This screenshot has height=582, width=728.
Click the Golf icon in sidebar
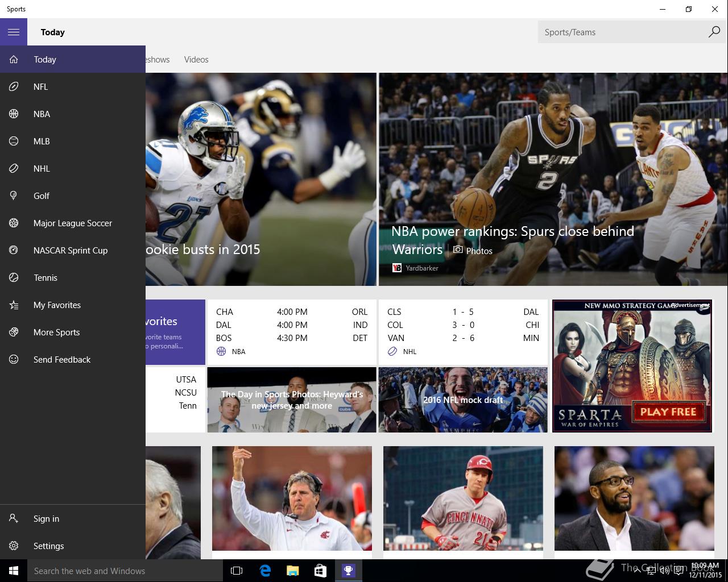(14, 196)
